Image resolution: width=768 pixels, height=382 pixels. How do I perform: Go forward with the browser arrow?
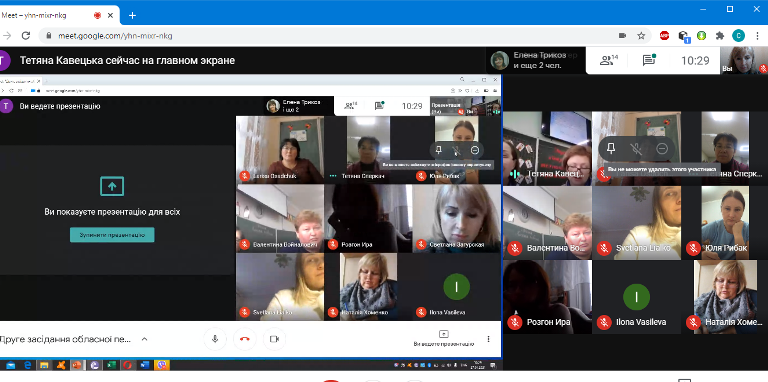coord(7,36)
